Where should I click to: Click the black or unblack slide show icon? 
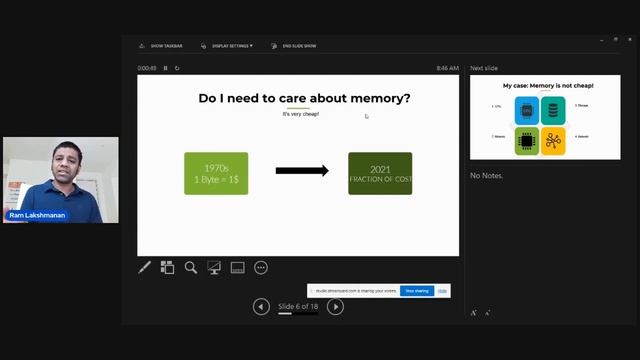point(214,267)
